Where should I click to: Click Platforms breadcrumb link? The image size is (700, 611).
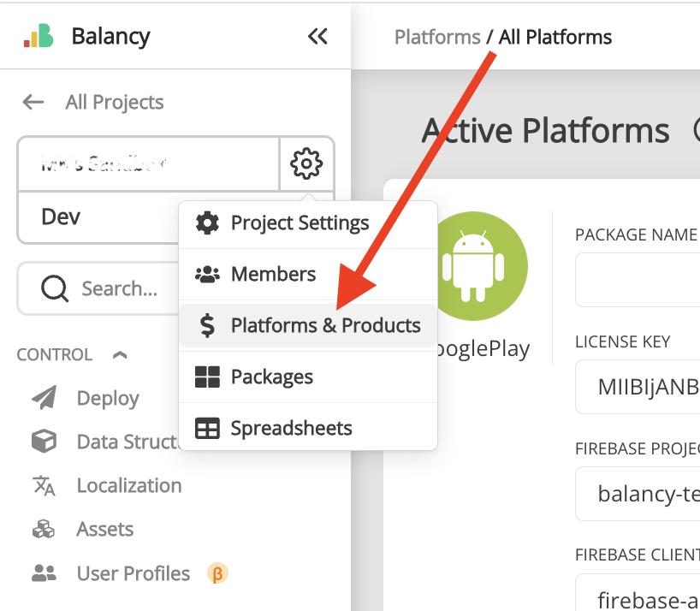(x=437, y=37)
